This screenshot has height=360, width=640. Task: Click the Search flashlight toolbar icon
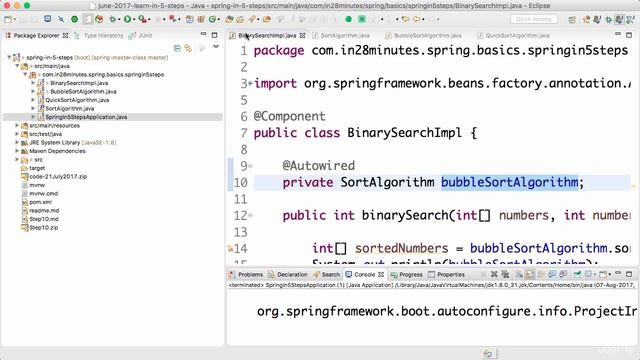(x=252, y=19)
